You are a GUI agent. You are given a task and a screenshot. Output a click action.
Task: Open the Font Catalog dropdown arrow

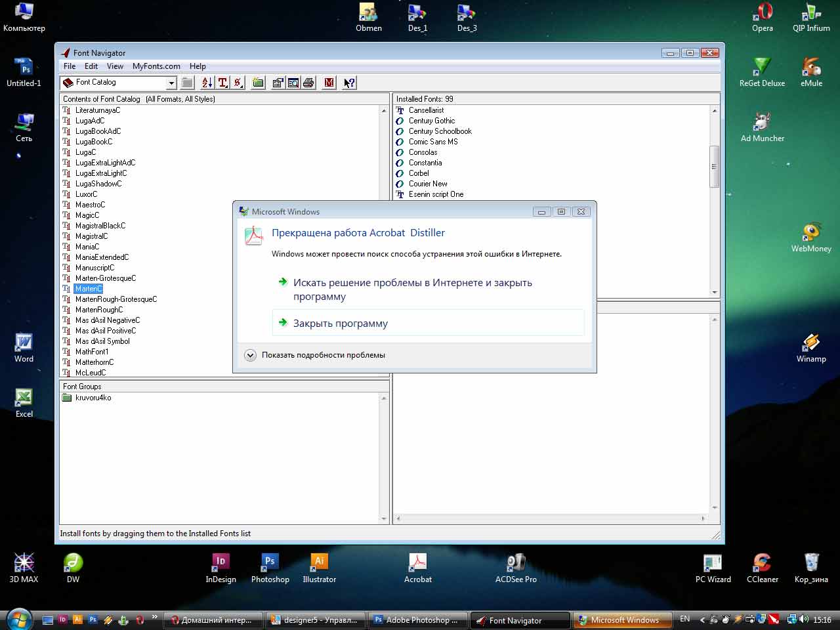[171, 83]
